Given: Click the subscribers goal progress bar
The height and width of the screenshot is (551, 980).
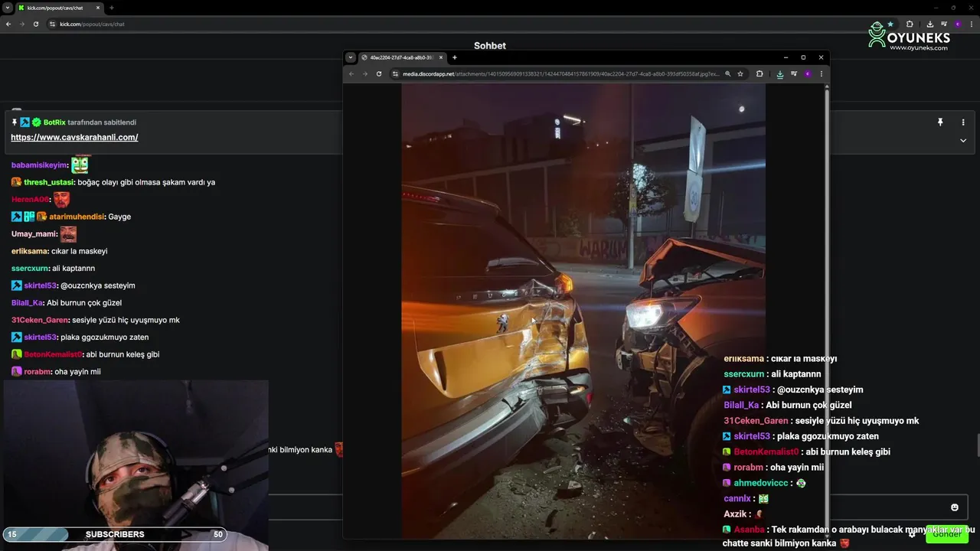Looking at the screenshot, I should coord(115,534).
